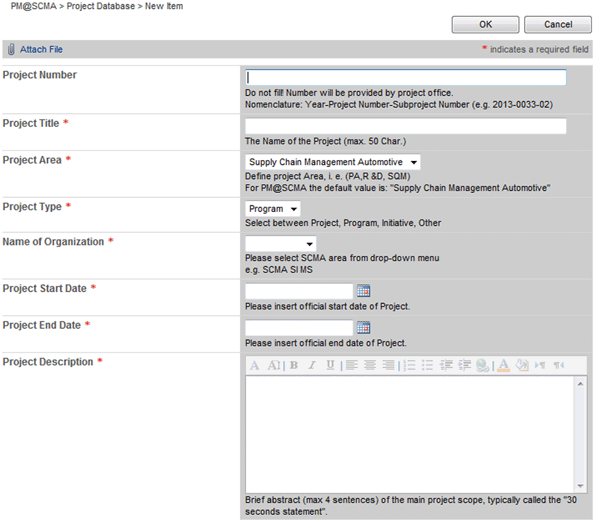Image resolution: width=595 pixels, height=522 pixels.
Task: Toggle Underline formatting icon
Action: (x=330, y=365)
